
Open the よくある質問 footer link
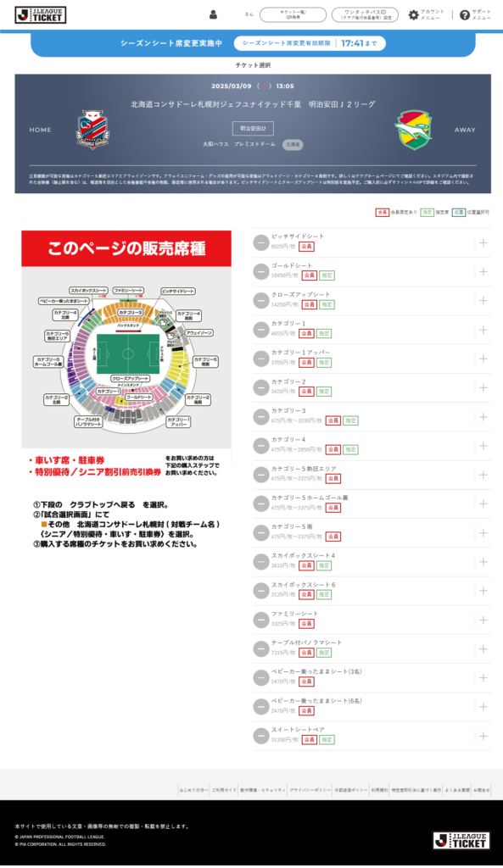[457, 790]
